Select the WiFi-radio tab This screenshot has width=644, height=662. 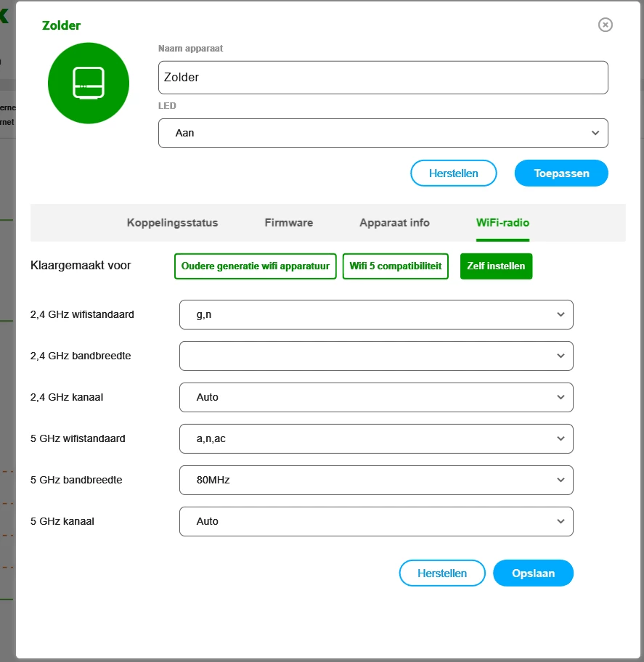point(502,223)
